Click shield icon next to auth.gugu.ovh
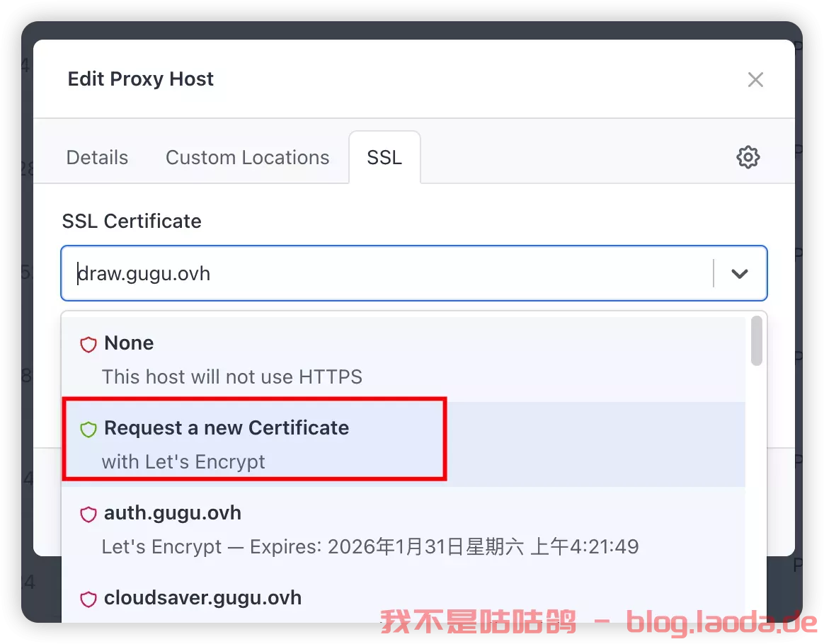 pos(88,514)
